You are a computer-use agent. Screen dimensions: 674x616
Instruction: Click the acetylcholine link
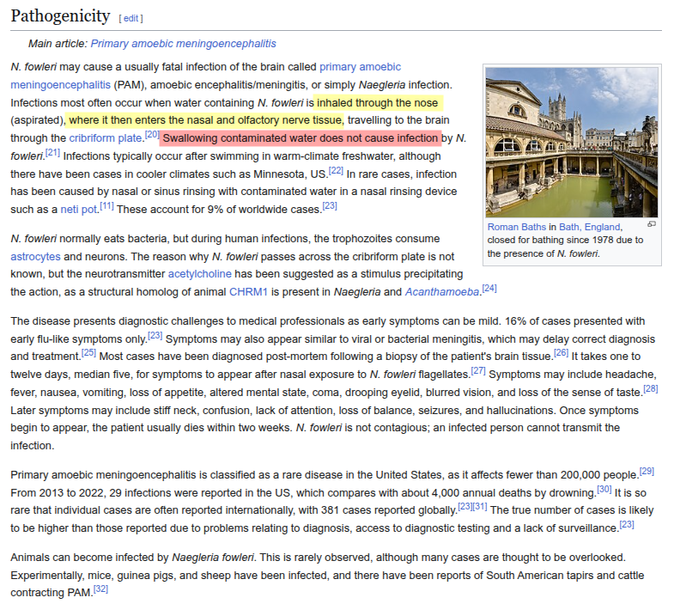click(199, 274)
